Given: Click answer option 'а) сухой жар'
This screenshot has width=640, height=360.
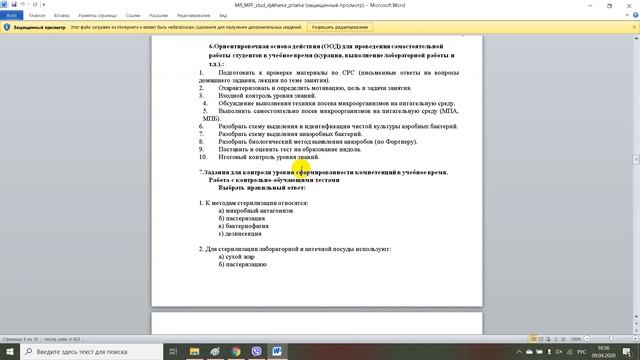Looking at the screenshot, I should click(237, 257).
